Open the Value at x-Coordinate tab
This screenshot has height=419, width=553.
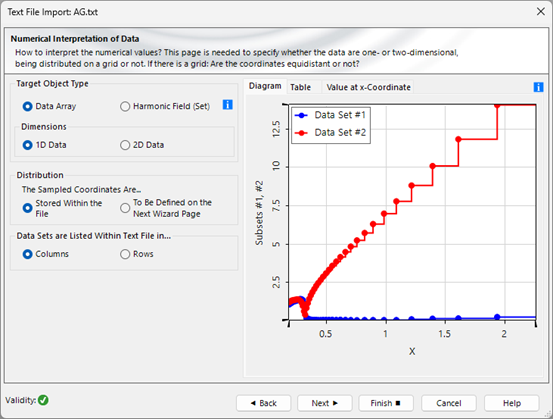click(x=368, y=87)
